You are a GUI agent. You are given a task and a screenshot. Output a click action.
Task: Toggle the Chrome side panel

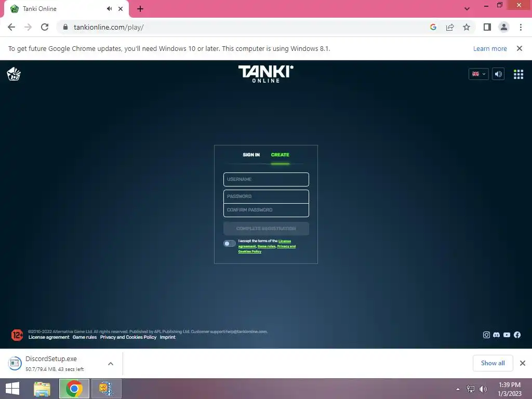pos(487,27)
